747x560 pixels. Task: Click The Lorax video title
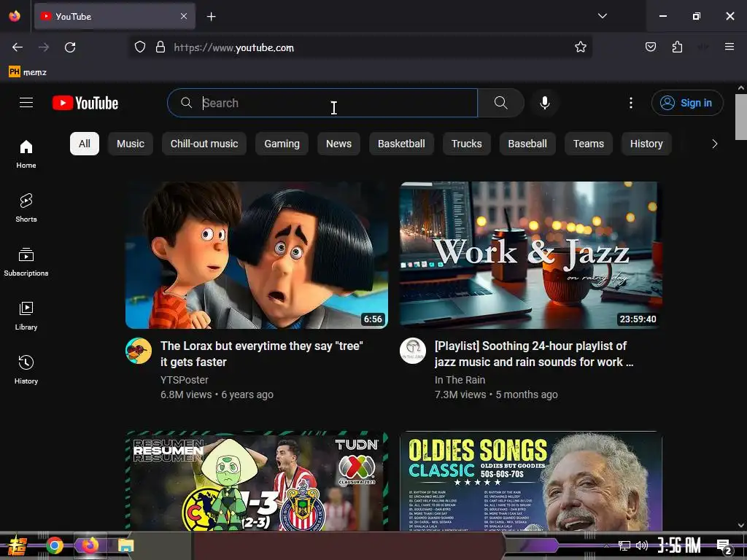coord(262,354)
